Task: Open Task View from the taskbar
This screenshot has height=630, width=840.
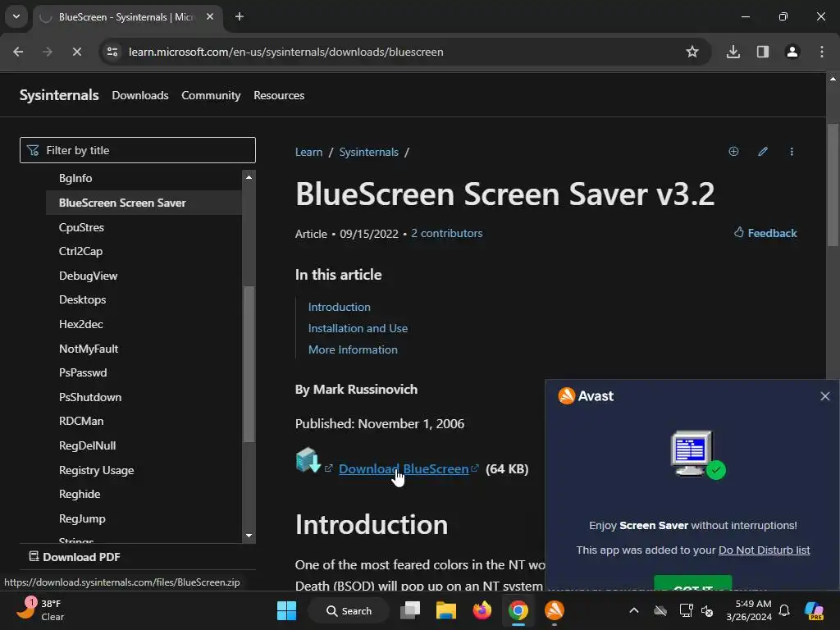Action: pyautogui.click(x=410, y=610)
